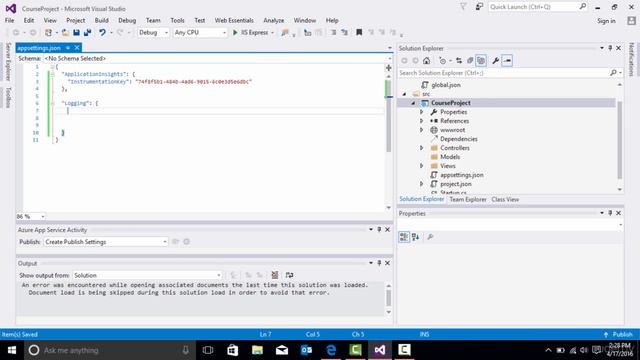The height and width of the screenshot is (360, 640).
Task: Select the Models folder
Action: pyautogui.click(x=450, y=157)
